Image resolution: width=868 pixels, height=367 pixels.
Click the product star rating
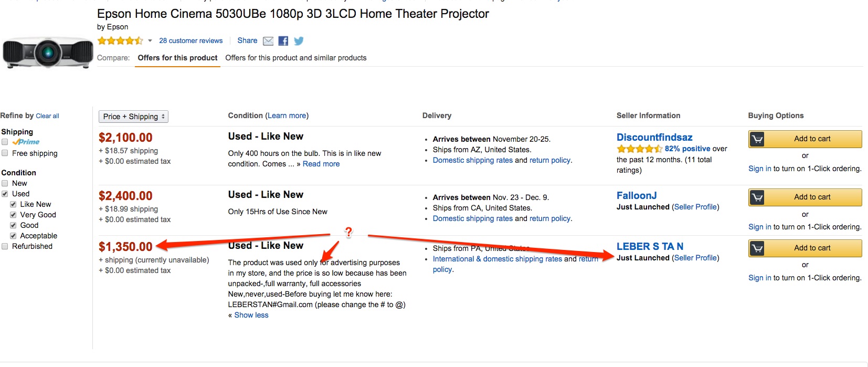[120, 41]
